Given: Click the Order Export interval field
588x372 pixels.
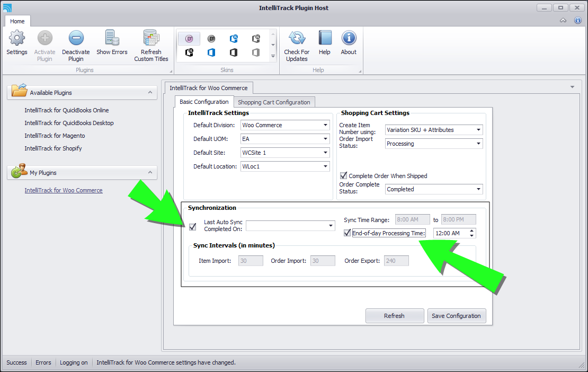Looking at the screenshot, I should pyautogui.click(x=396, y=261).
